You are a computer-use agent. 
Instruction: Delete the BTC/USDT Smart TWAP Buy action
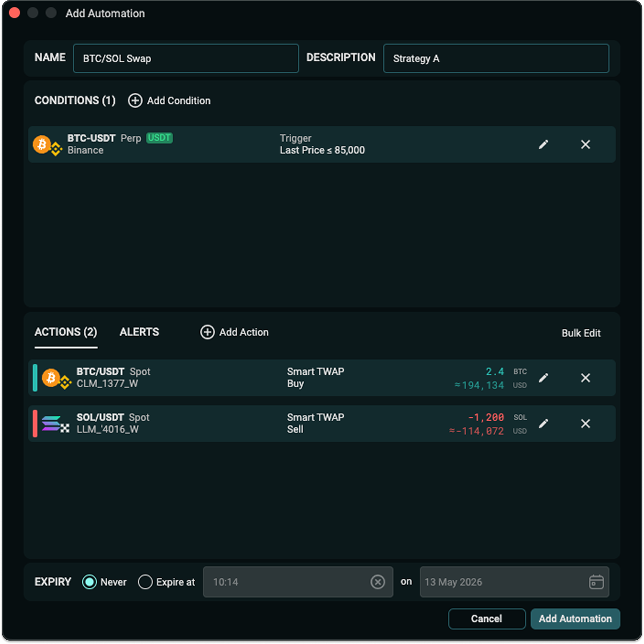pos(585,378)
